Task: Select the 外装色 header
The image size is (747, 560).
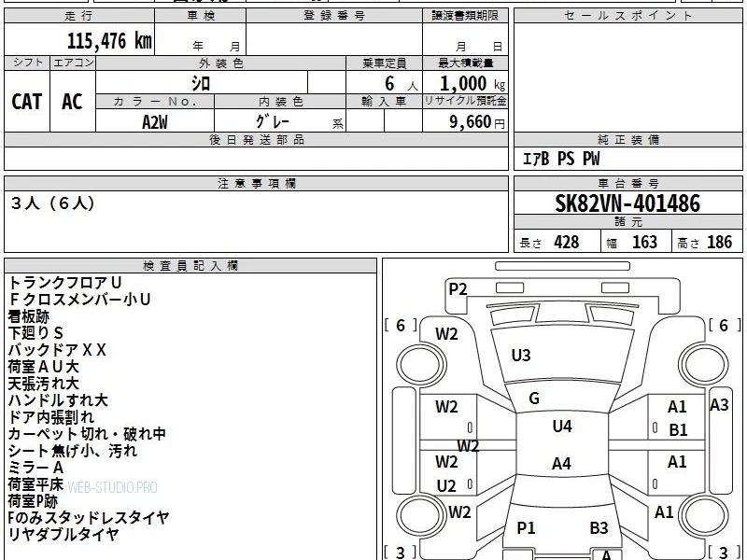Action: (x=221, y=63)
